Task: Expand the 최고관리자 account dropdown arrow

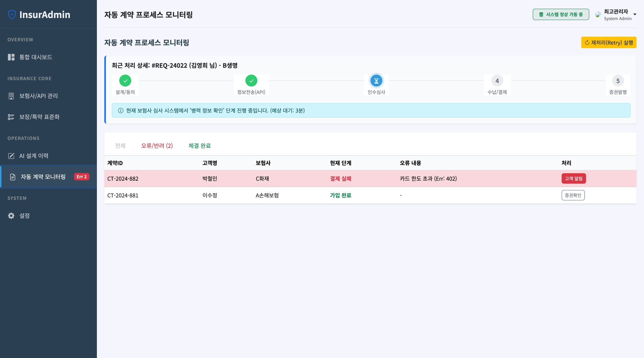Action: (635, 14)
